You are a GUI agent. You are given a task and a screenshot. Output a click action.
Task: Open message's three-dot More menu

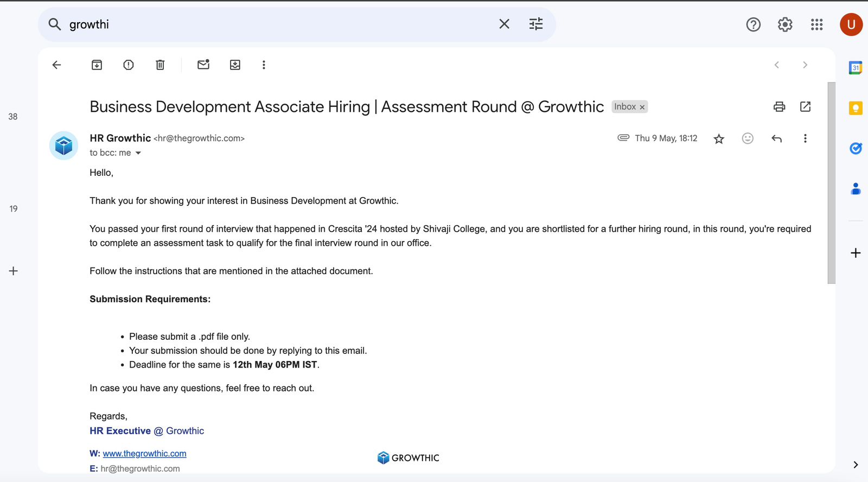coord(805,138)
